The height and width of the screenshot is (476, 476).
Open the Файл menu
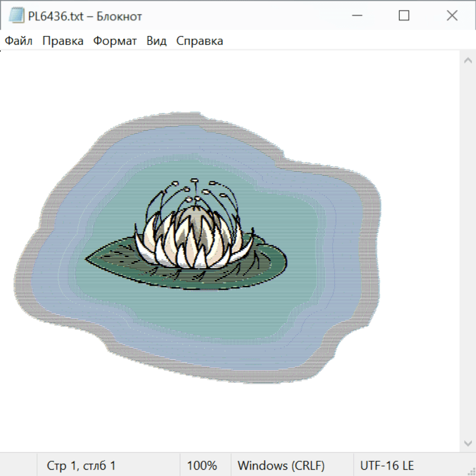tap(19, 41)
